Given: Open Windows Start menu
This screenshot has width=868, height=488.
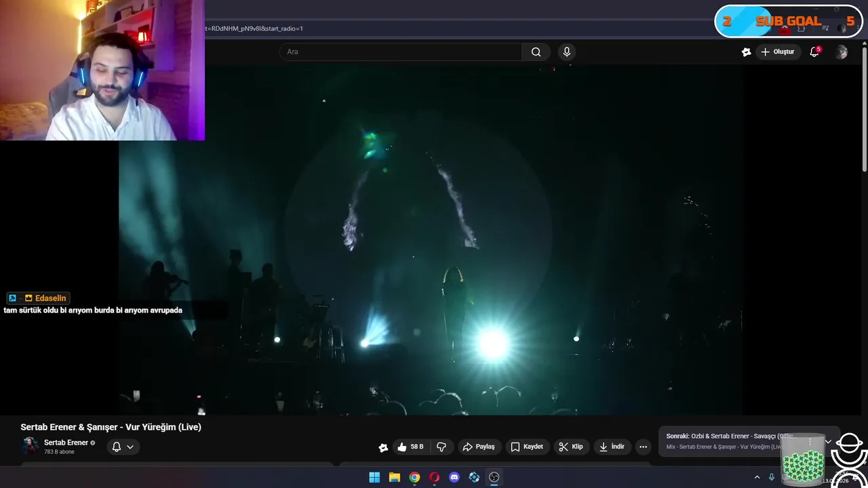Looking at the screenshot, I should tap(374, 477).
